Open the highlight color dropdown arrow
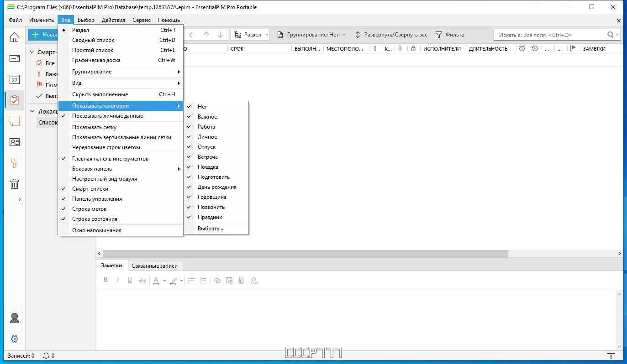This screenshot has width=627, height=364. point(181,281)
